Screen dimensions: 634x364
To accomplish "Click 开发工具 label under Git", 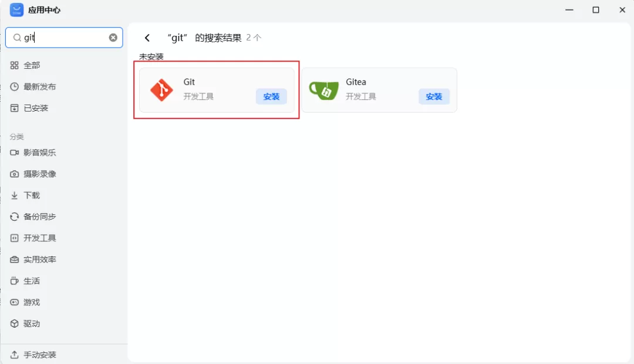I will [198, 97].
